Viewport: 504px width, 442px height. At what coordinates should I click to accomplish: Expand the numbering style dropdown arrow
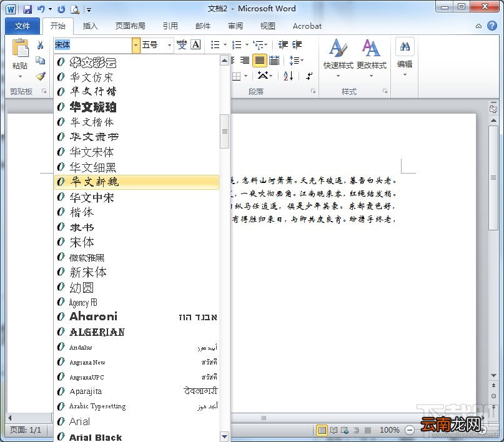pyautogui.click(x=247, y=45)
